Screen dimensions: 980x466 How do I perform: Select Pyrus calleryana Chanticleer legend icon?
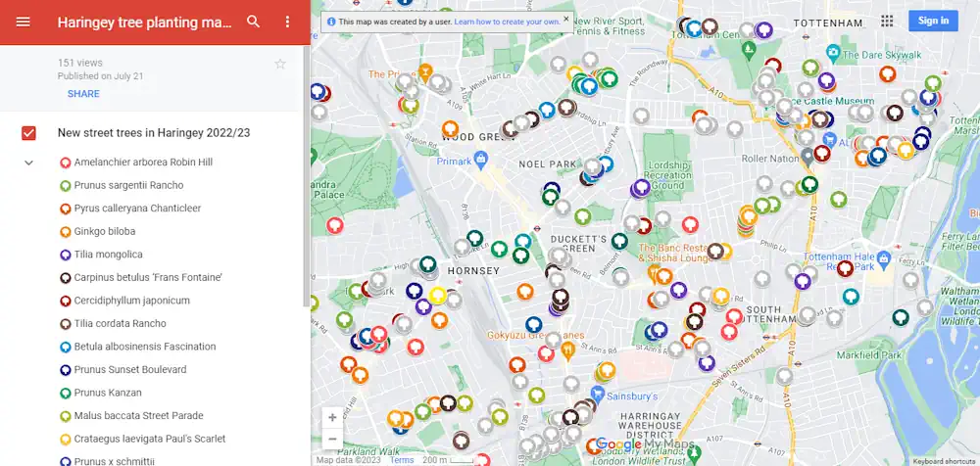(x=65, y=209)
